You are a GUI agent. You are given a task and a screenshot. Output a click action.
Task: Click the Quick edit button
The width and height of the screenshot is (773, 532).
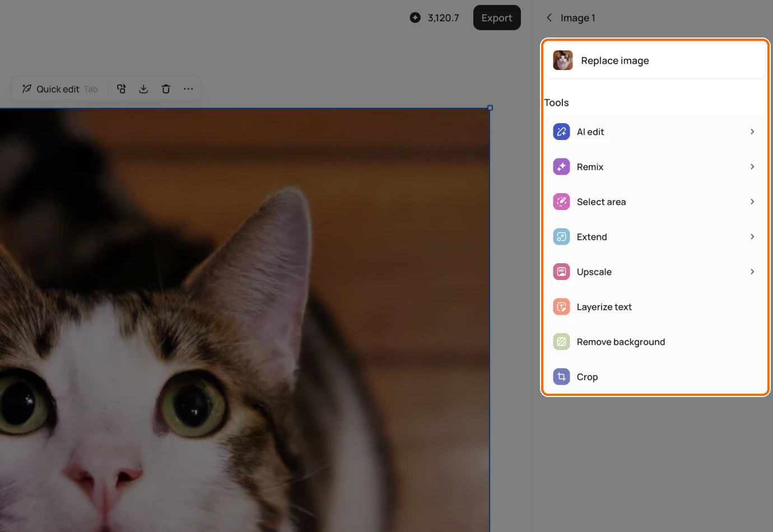(60, 89)
